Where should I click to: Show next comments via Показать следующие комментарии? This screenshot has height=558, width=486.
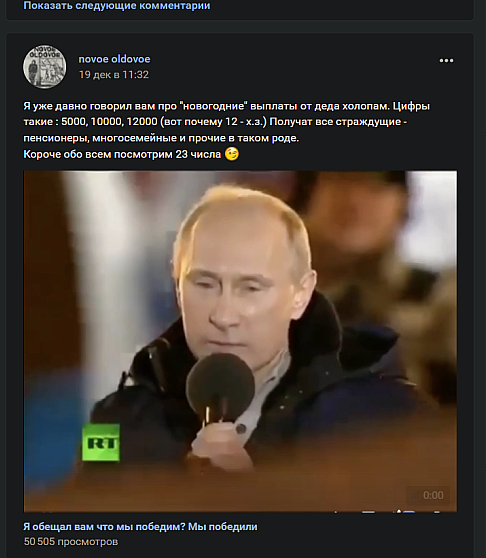tap(117, 6)
